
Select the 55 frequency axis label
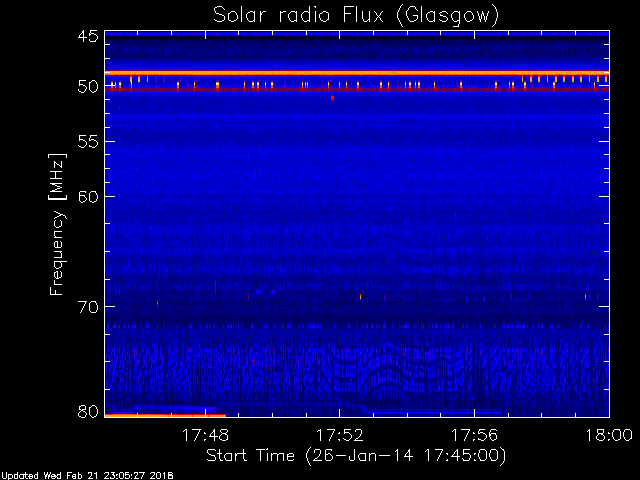[x=88, y=142]
